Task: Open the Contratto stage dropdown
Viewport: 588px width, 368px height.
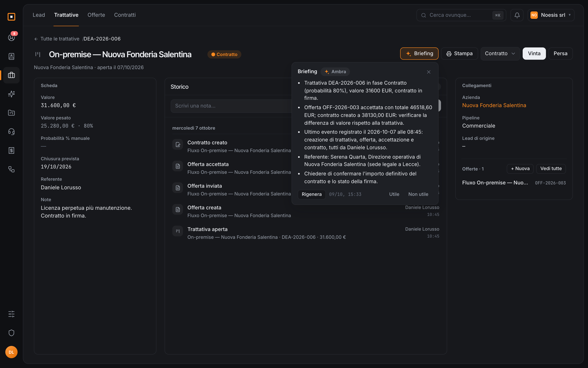Action: click(x=500, y=54)
